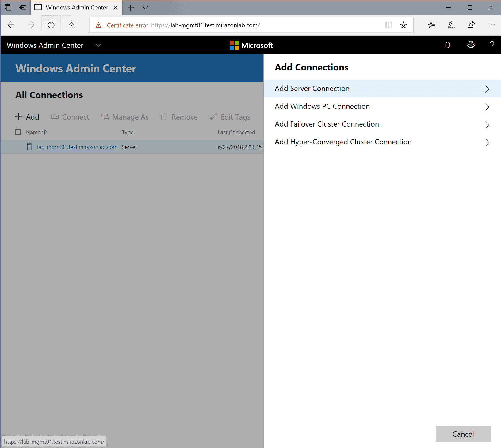Open the reading view book icon
Viewport: 501px width, 448px height.
[x=388, y=25]
